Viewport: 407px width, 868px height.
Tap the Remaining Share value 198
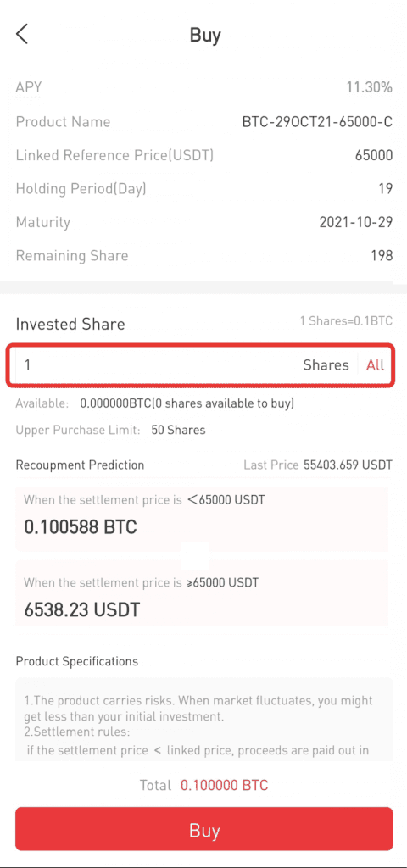click(x=382, y=255)
